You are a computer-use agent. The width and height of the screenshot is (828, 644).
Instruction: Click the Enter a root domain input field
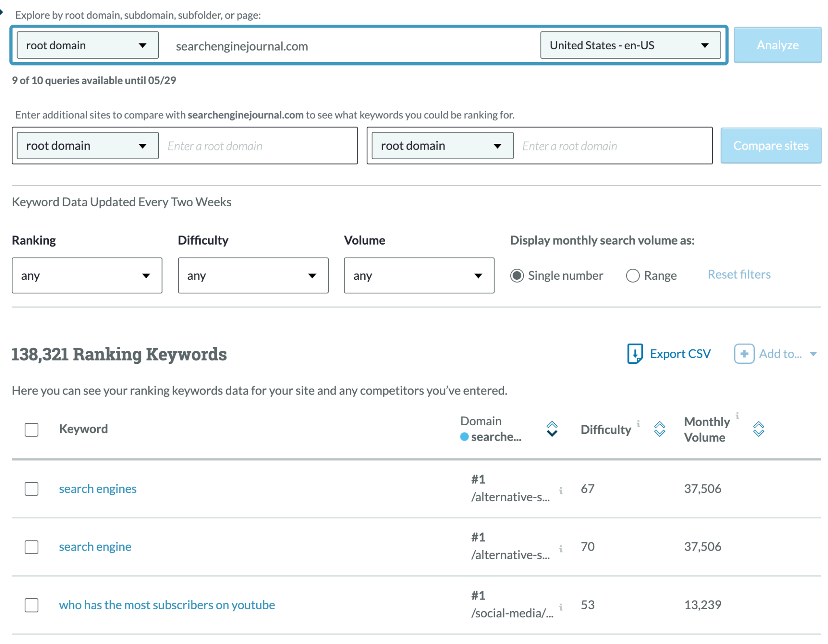pyautogui.click(x=259, y=146)
